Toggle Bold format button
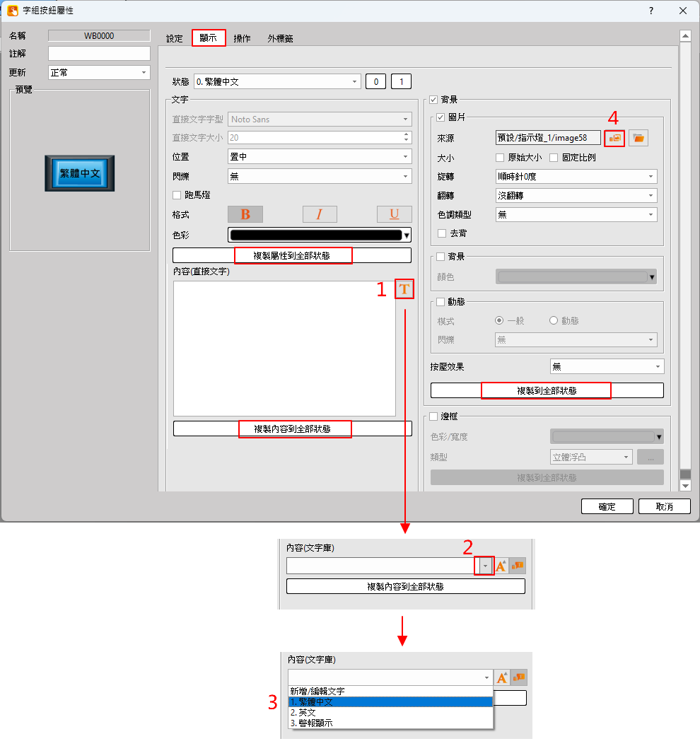The height and width of the screenshot is (746, 700). point(245,214)
